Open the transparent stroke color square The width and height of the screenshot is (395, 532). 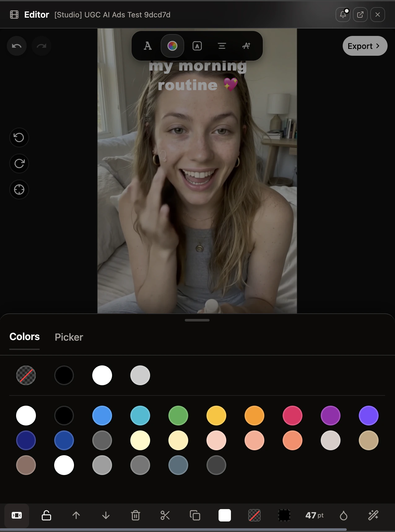(254, 515)
